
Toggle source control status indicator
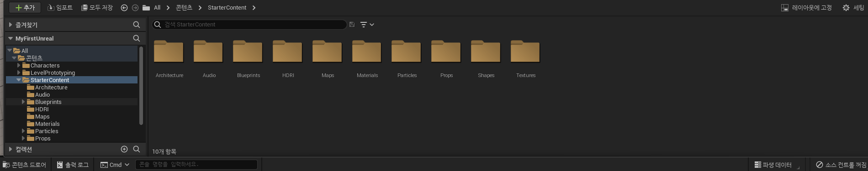click(841, 165)
